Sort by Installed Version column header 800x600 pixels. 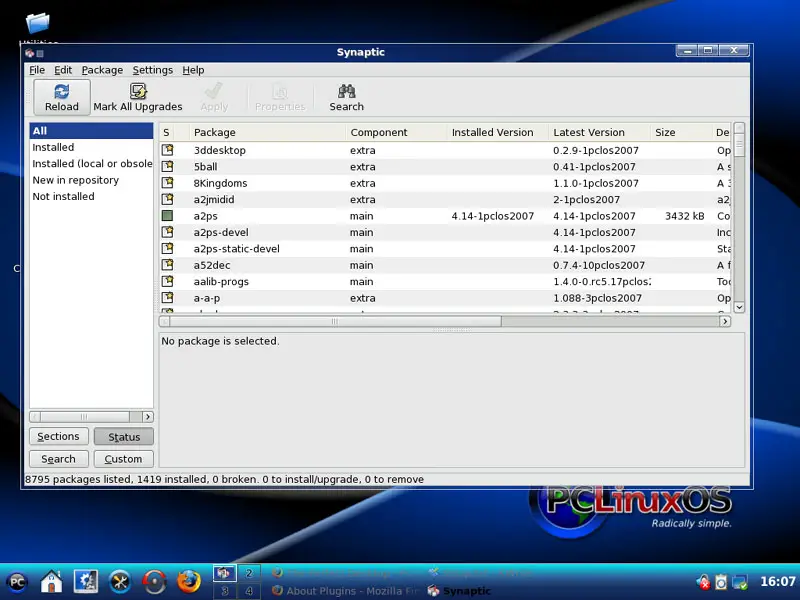coord(497,132)
